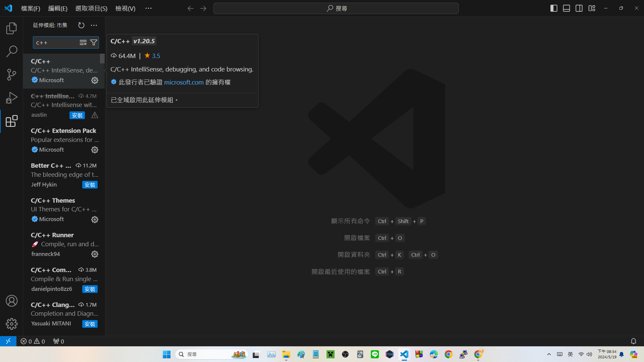The height and width of the screenshot is (362, 644).
Task: Open the Accounts icon menu
Action: pos(11,301)
